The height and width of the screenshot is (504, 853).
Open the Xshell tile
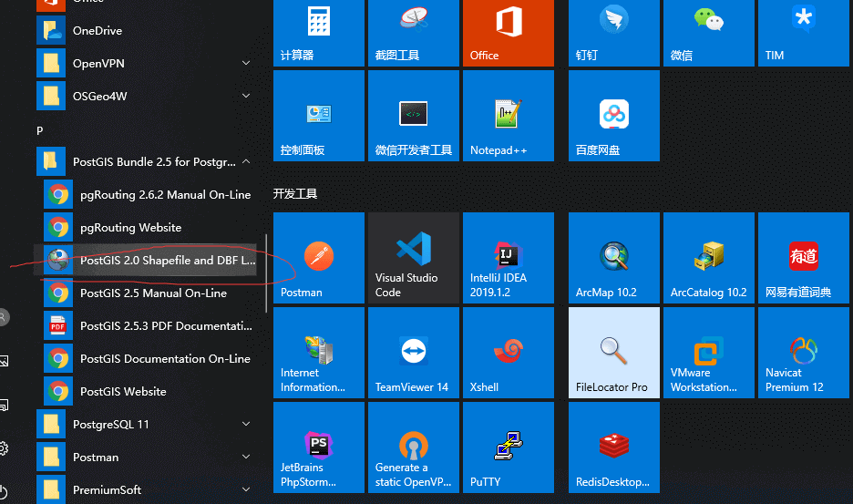pos(508,353)
